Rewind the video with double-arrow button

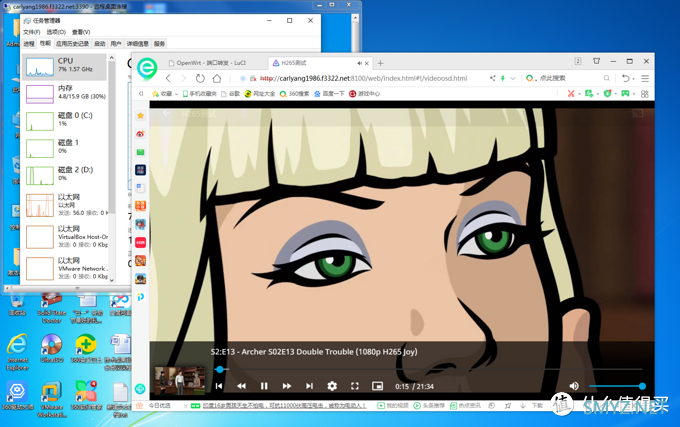click(x=241, y=386)
